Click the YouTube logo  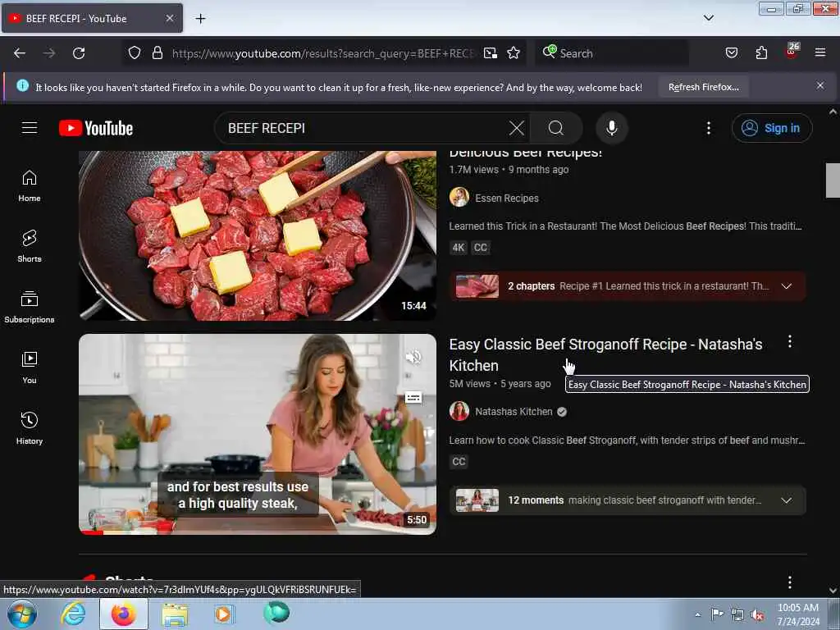96,128
